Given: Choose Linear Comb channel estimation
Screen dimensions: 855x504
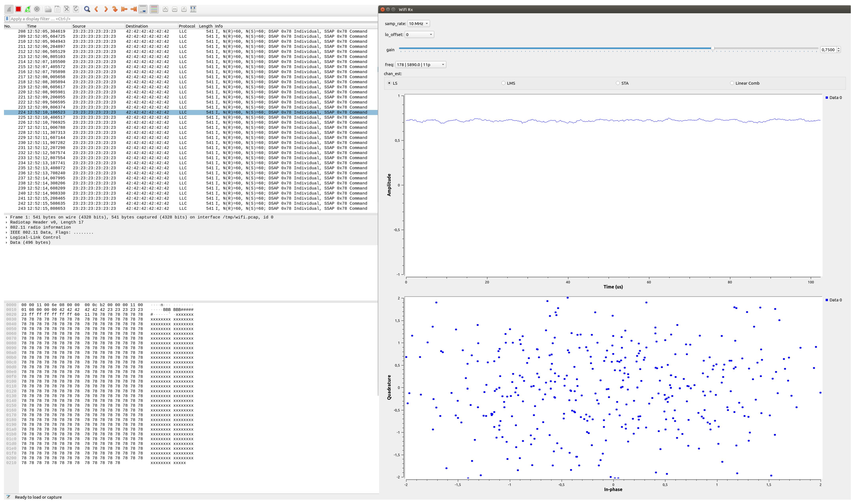Looking at the screenshot, I should (732, 83).
